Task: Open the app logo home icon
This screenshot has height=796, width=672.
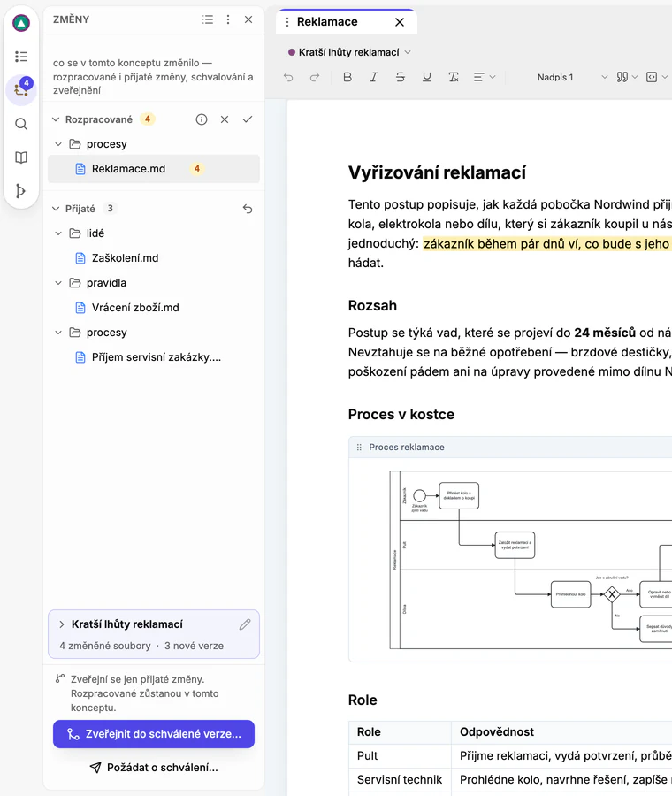Action: pos(21,23)
